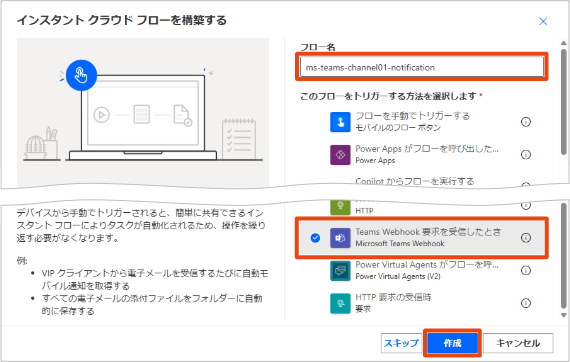Open info for Power Virtual Agents trigger
This screenshot has height=362, width=570.
[526, 270]
